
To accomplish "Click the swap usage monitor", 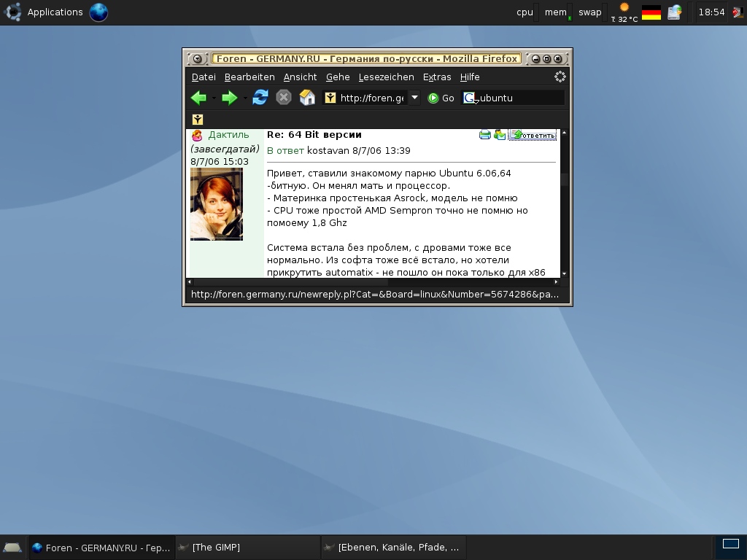I will [x=592, y=12].
